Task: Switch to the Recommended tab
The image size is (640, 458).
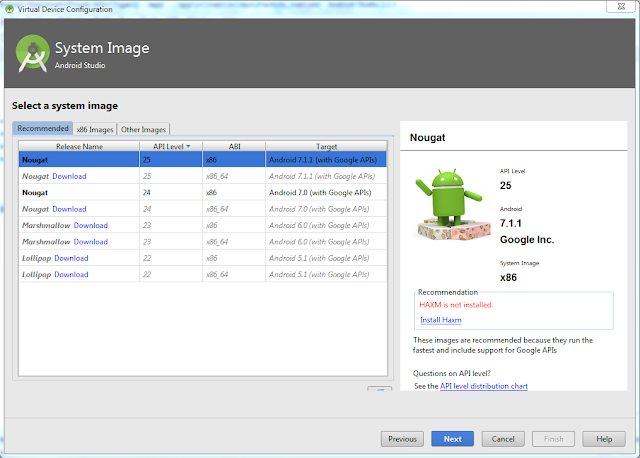Action: [43, 129]
